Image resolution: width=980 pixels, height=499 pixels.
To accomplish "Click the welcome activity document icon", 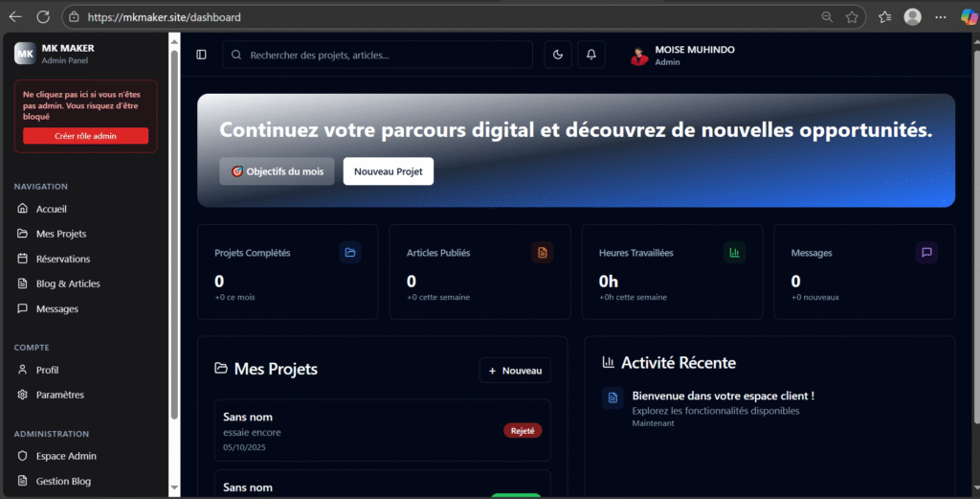I will (x=612, y=397).
